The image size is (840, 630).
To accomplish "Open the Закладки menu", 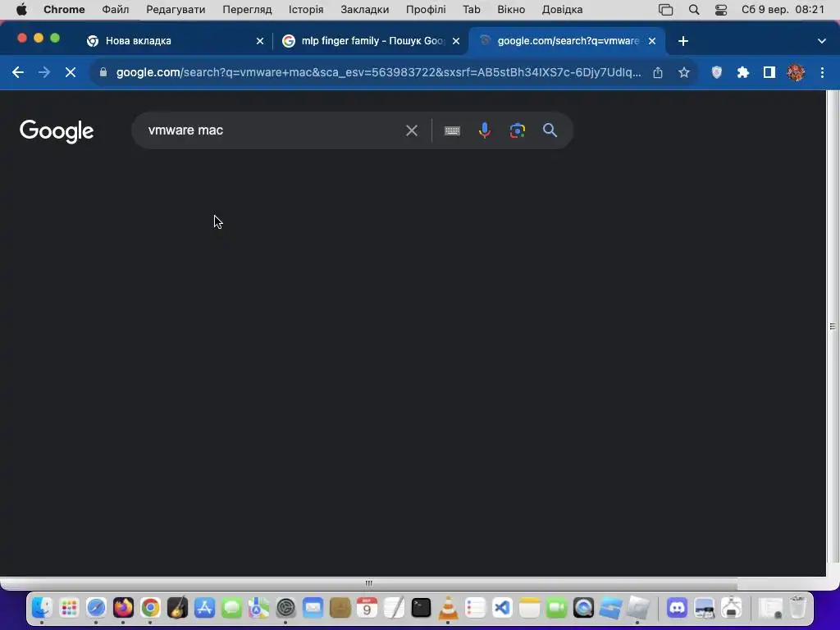I will click(x=365, y=10).
